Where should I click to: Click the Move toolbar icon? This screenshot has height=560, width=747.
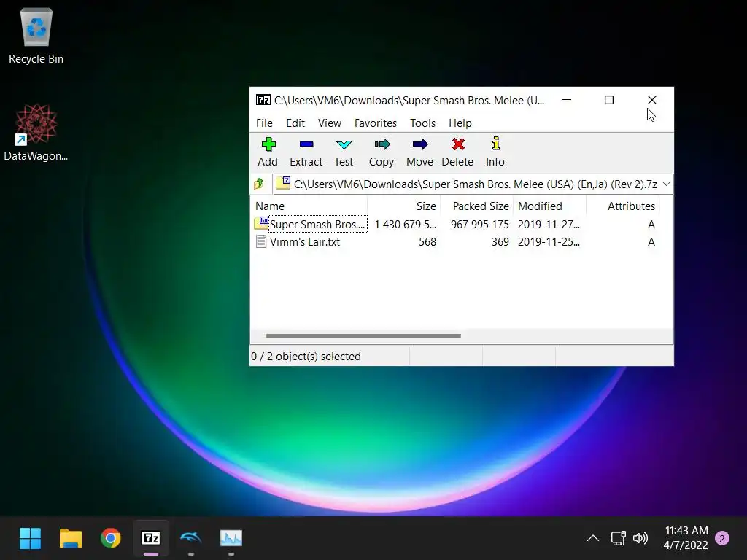coord(419,144)
